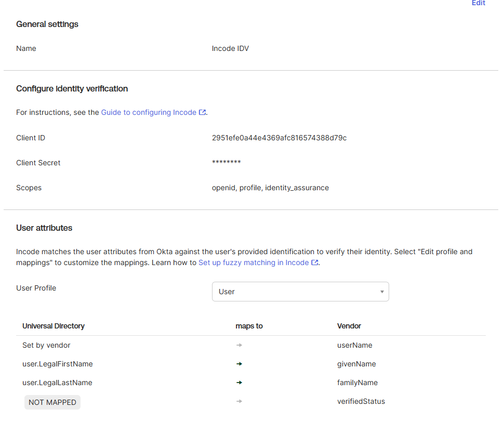The width and height of the screenshot is (504, 421).
Task: Open the User Profile dropdown
Action: (300, 292)
